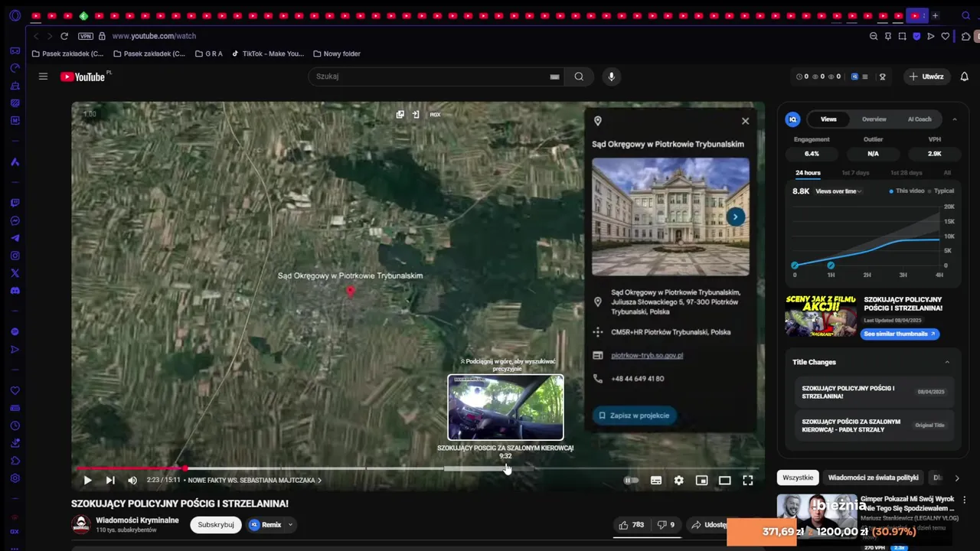
Task: Collapse the Title Changes section
Action: tap(947, 362)
